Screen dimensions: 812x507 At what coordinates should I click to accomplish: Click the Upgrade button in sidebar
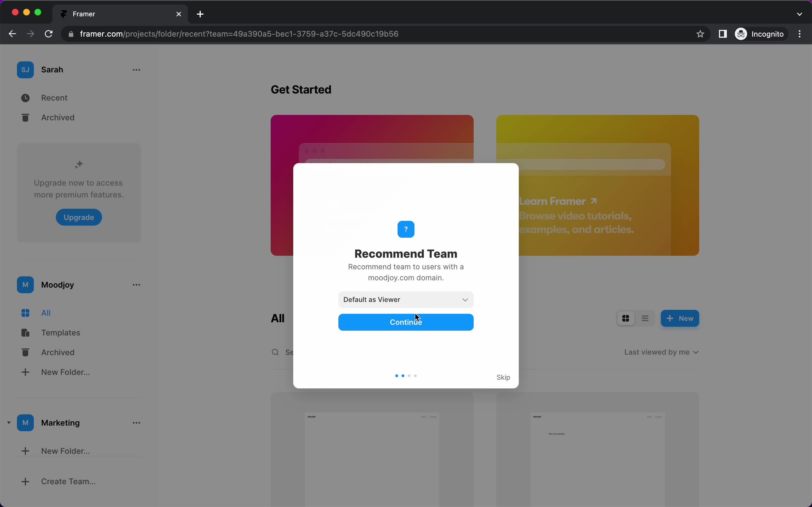click(79, 217)
